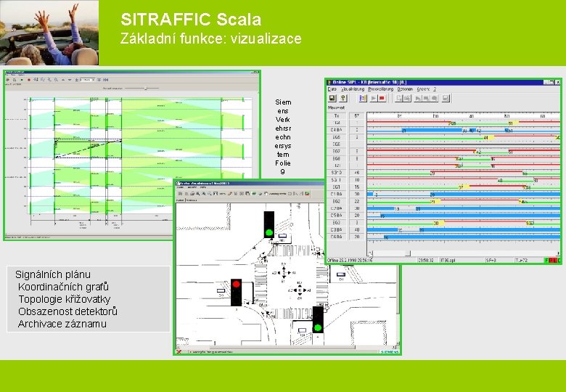
Task: Click the signal plan icon left of the play button in SIPL
Action: pyautogui.click(x=363, y=98)
